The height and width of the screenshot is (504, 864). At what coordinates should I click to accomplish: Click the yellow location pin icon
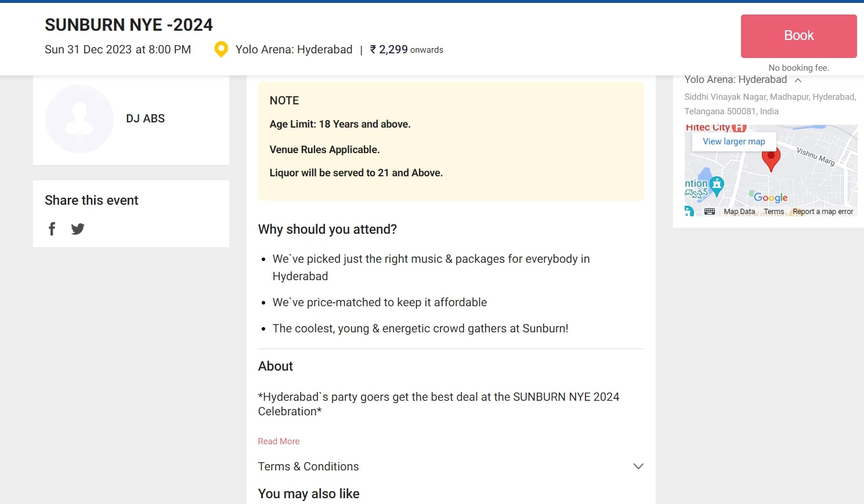coord(221,49)
